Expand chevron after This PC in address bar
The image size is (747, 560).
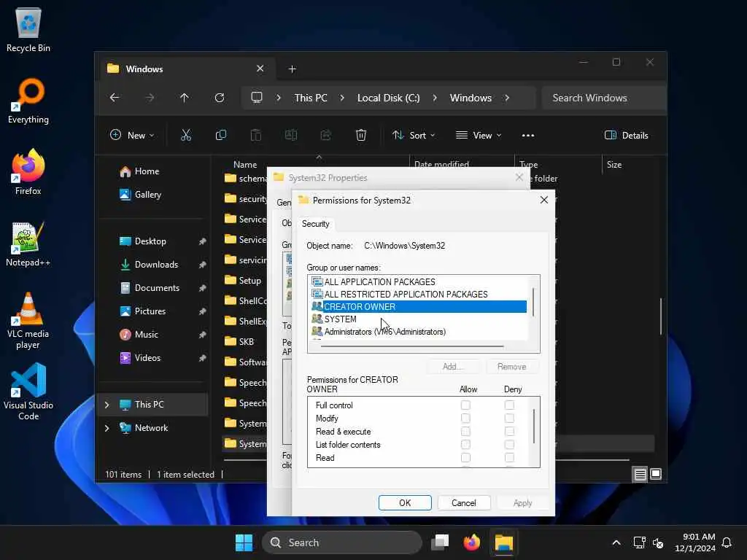point(342,98)
